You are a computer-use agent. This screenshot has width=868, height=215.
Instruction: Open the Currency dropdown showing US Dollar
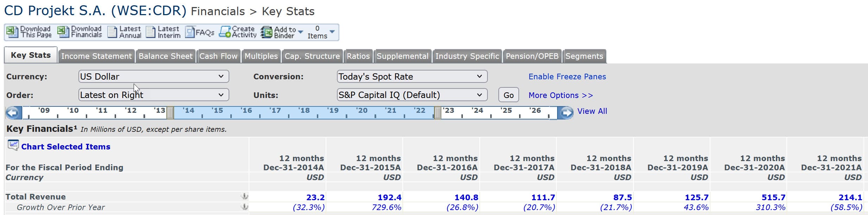(153, 76)
